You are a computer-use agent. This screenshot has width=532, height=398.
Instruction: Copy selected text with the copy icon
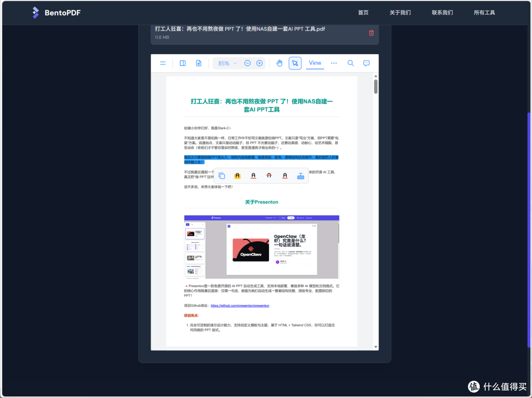click(x=222, y=176)
